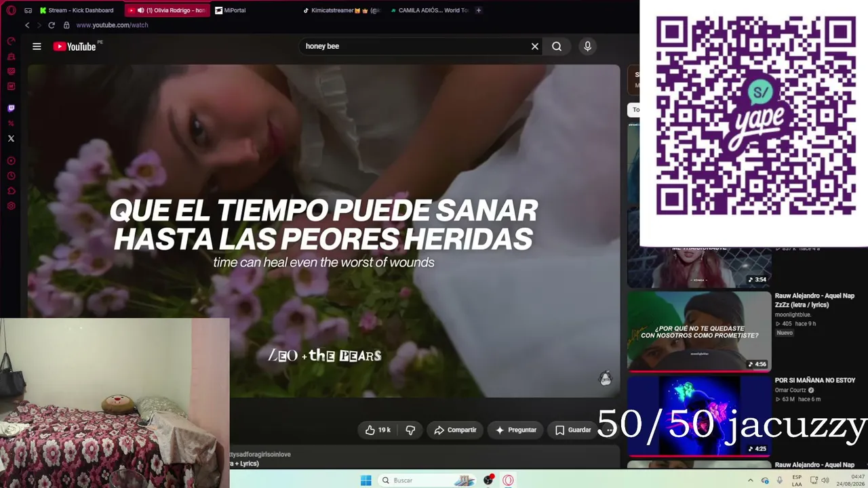The height and width of the screenshot is (488, 868).
Task: Reload the YouTube page
Action: pyautogui.click(x=51, y=25)
